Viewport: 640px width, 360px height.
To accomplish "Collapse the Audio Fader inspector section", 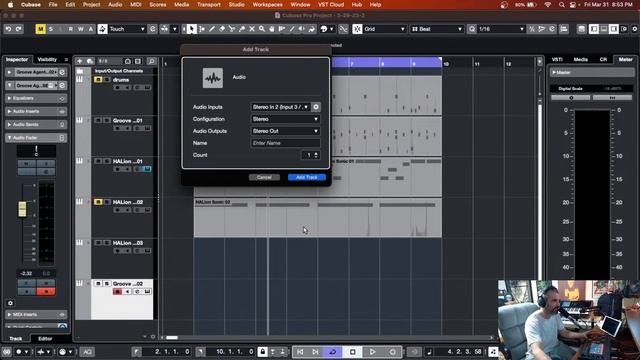I will coord(36,138).
